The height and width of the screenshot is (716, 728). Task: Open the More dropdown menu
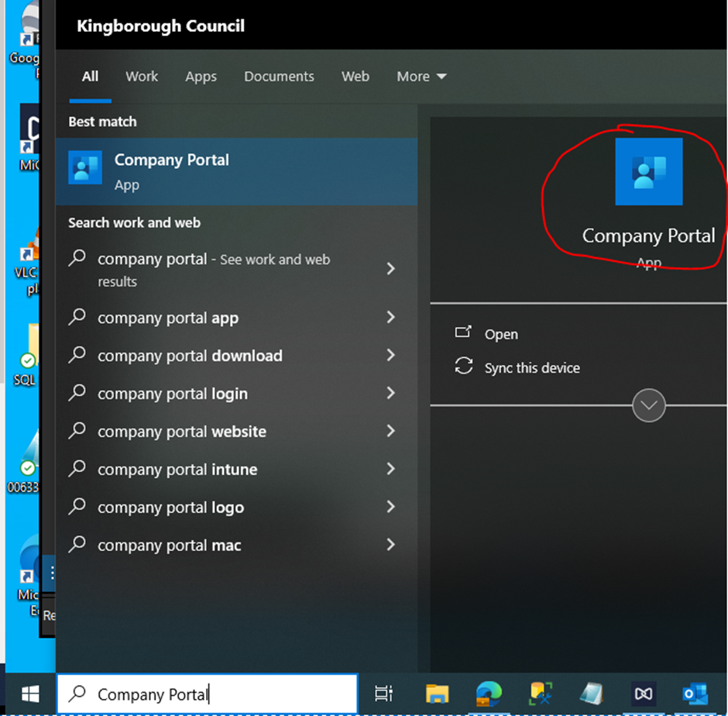[x=421, y=76]
